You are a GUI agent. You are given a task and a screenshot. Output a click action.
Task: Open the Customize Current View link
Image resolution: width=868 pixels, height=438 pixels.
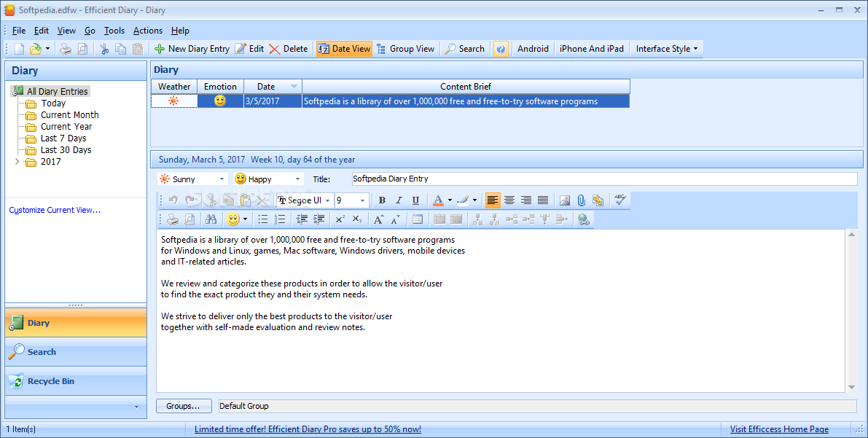tap(55, 210)
